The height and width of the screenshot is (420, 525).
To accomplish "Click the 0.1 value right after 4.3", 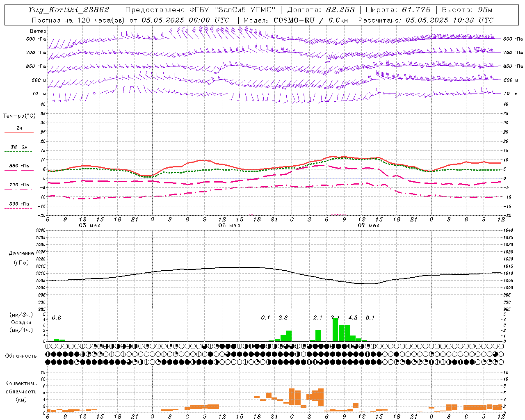I will tap(370, 318).
